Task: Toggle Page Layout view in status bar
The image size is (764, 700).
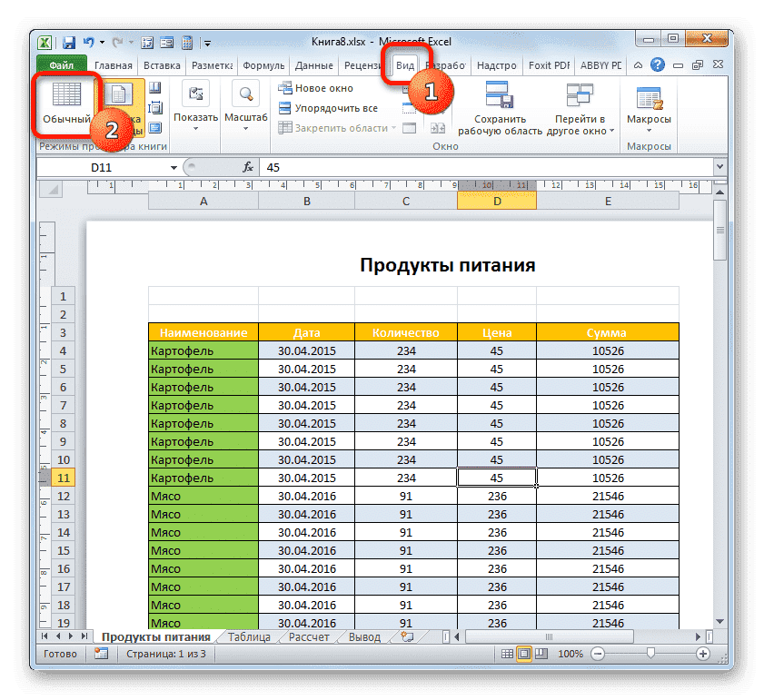Action: click(x=524, y=654)
